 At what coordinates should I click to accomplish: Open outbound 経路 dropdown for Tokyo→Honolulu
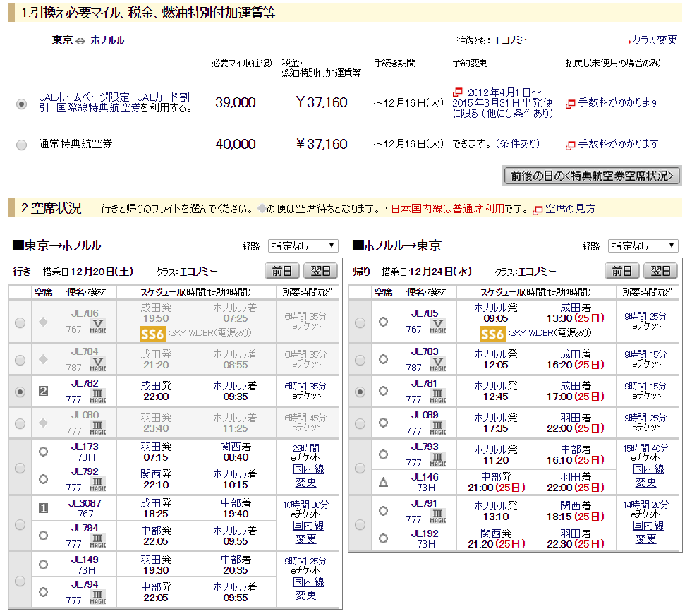point(303,246)
